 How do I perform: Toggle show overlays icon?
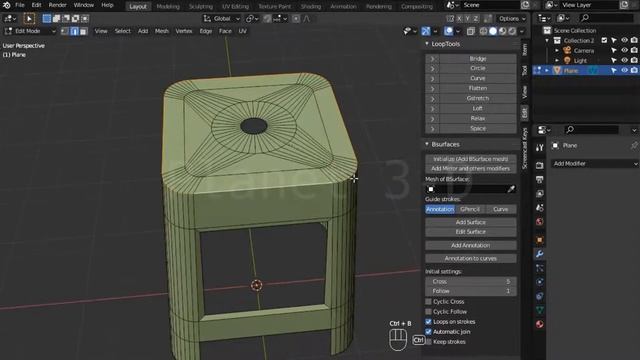449,31
